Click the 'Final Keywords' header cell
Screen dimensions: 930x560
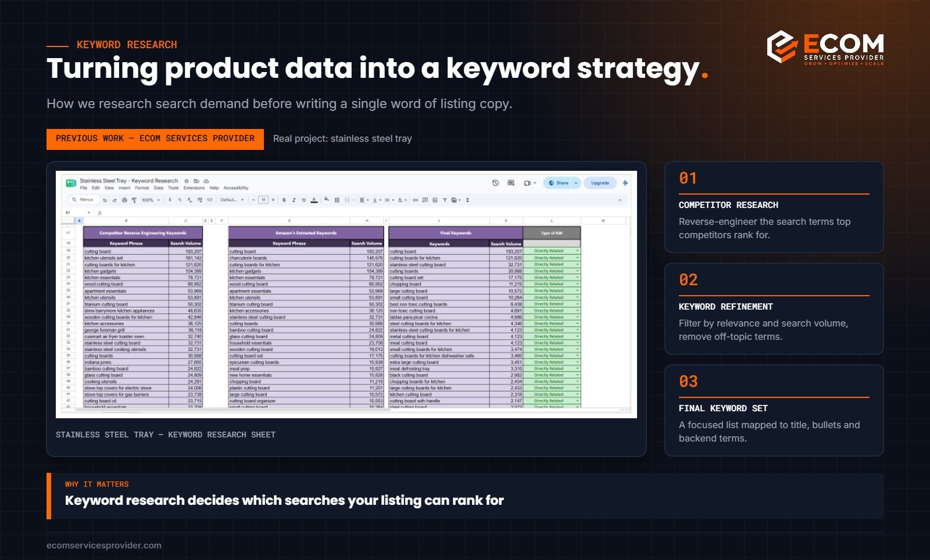pyautogui.click(x=456, y=233)
